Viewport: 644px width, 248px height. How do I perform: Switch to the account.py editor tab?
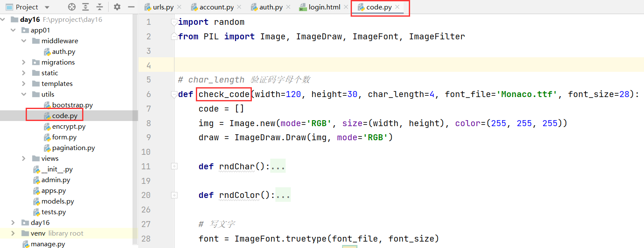click(x=217, y=7)
